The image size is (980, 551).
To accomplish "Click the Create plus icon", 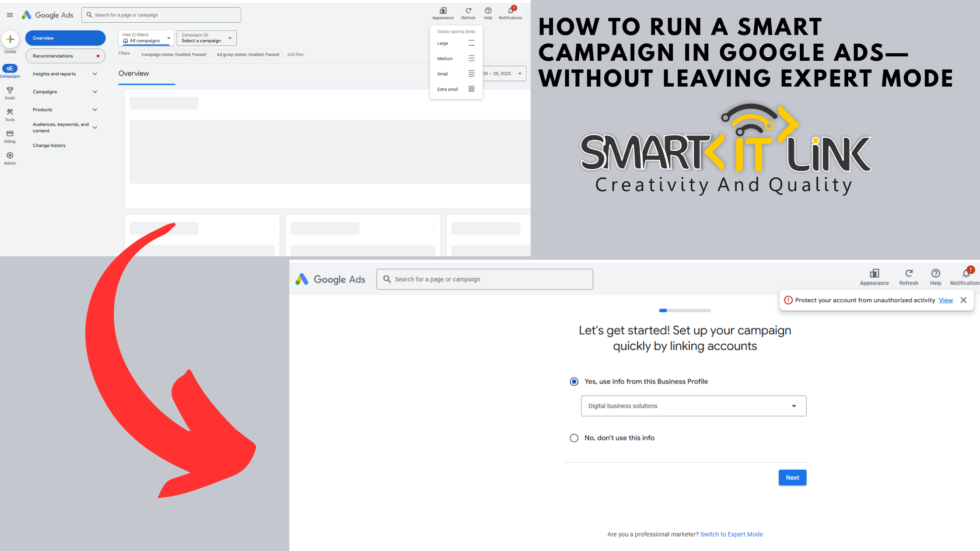I will pyautogui.click(x=10, y=39).
